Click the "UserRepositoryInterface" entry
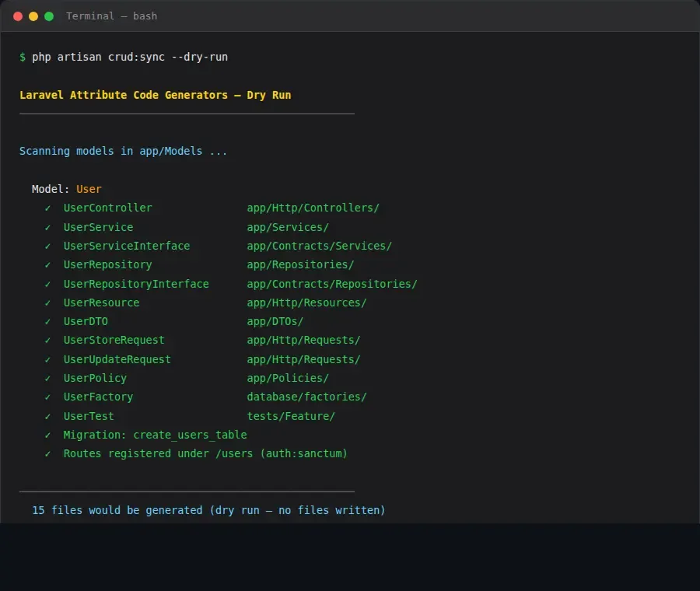 136,284
